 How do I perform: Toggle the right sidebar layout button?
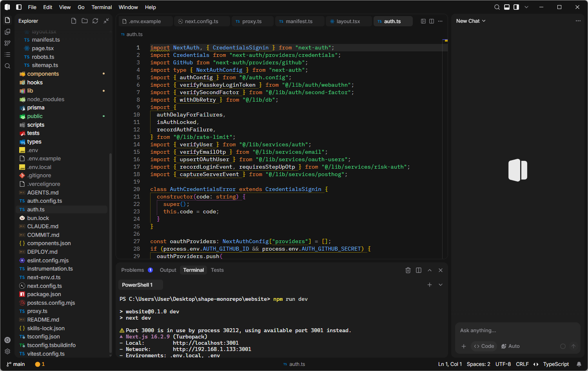click(516, 7)
